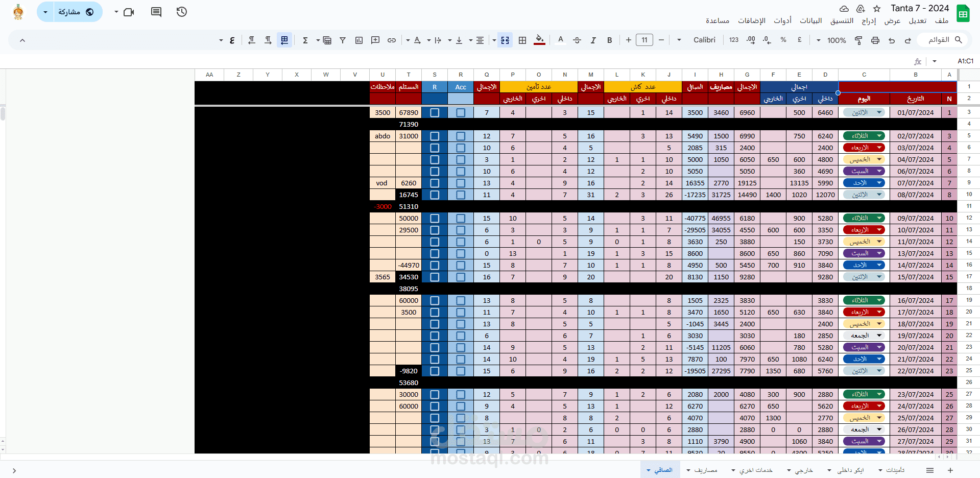Open the all sheets list icon
Viewport: 980px width, 478px height.
(930, 470)
